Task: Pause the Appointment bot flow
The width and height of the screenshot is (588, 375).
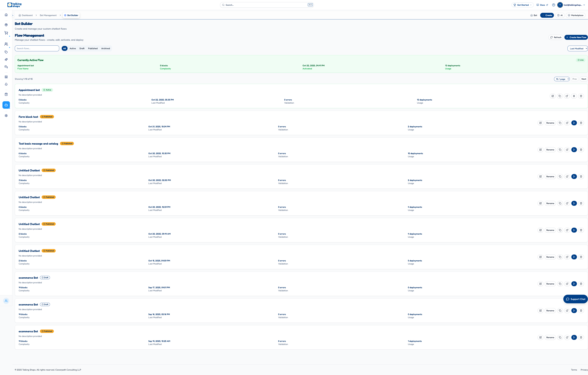Action: [574, 96]
